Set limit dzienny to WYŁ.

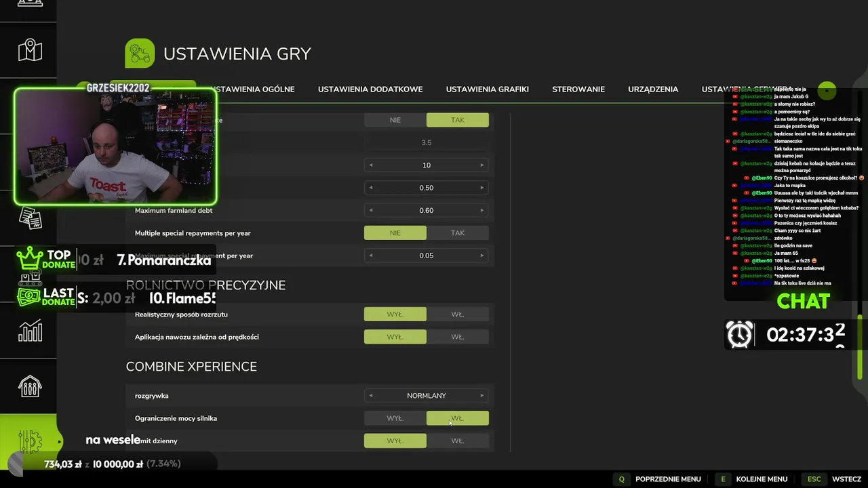pos(395,441)
